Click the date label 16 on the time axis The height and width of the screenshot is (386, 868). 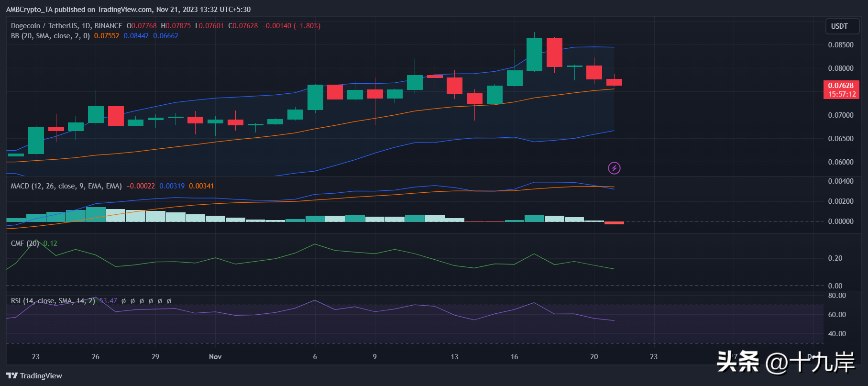pyautogui.click(x=514, y=357)
